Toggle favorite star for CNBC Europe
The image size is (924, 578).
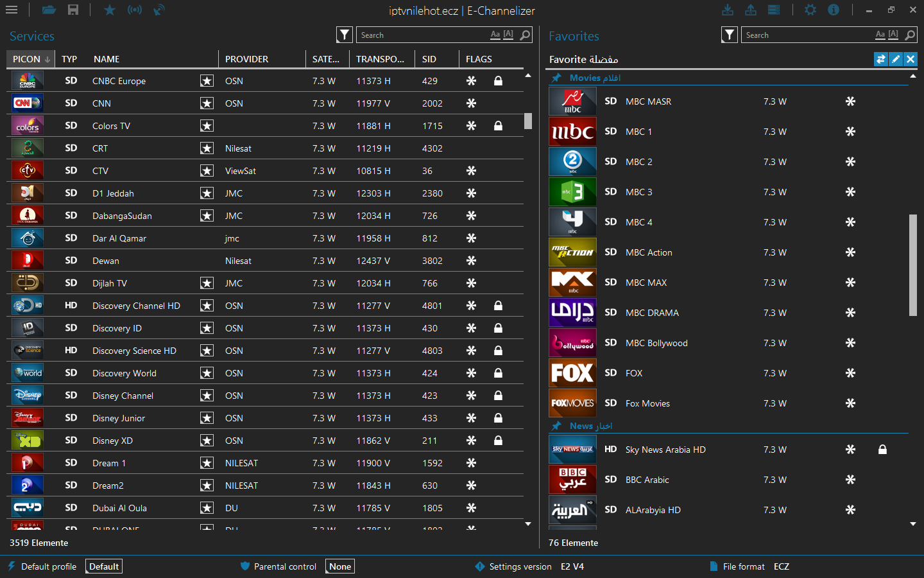[207, 81]
